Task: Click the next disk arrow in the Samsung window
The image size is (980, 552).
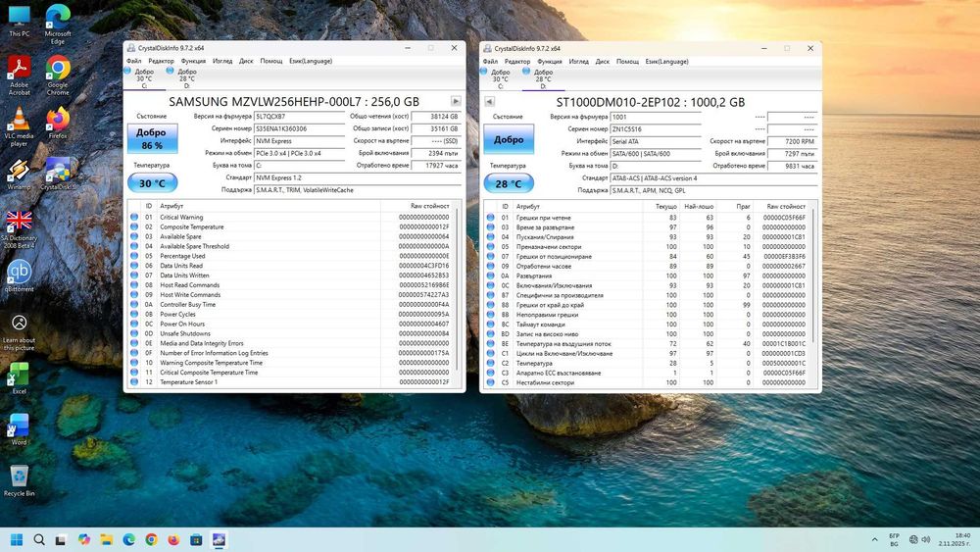Action: coord(456,101)
